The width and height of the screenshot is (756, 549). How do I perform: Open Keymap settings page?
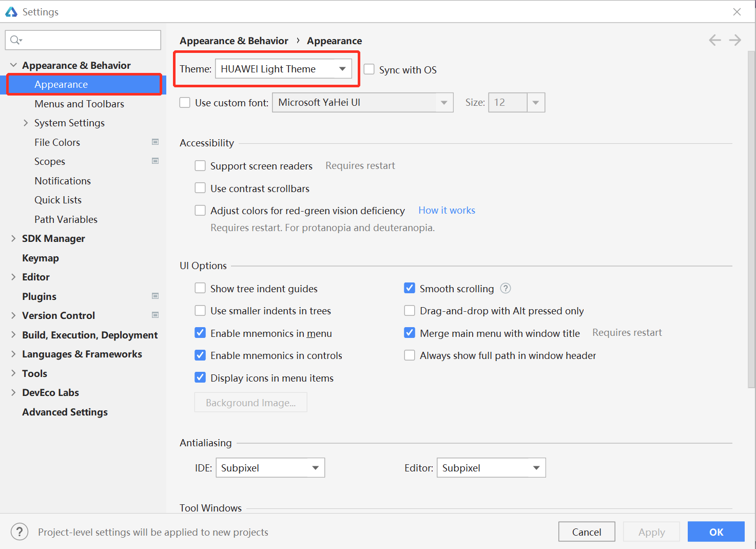[x=41, y=258]
